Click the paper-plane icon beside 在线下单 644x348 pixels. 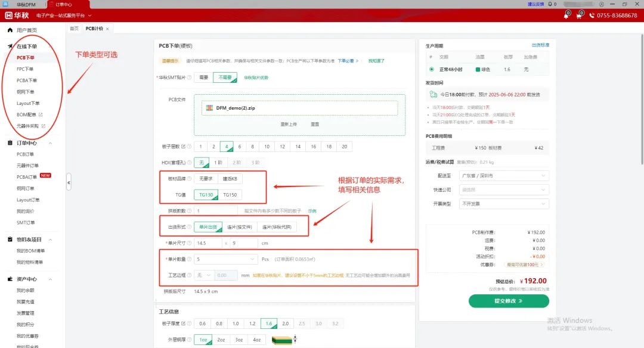click(10, 46)
